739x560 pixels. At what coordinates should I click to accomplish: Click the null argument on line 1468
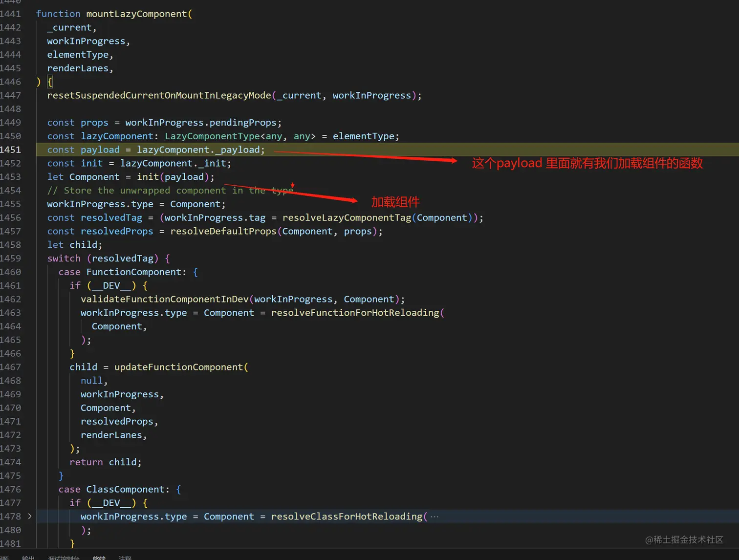coord(91,381)
